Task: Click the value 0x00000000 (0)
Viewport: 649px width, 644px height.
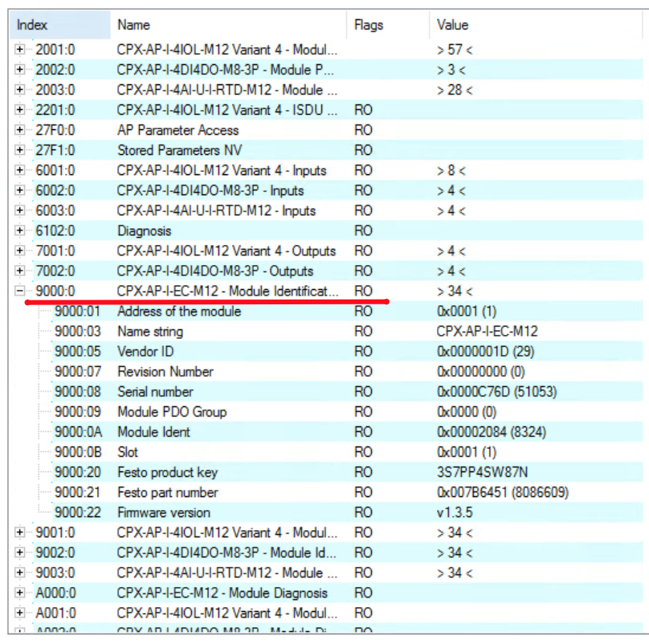Action: point(480,372)
